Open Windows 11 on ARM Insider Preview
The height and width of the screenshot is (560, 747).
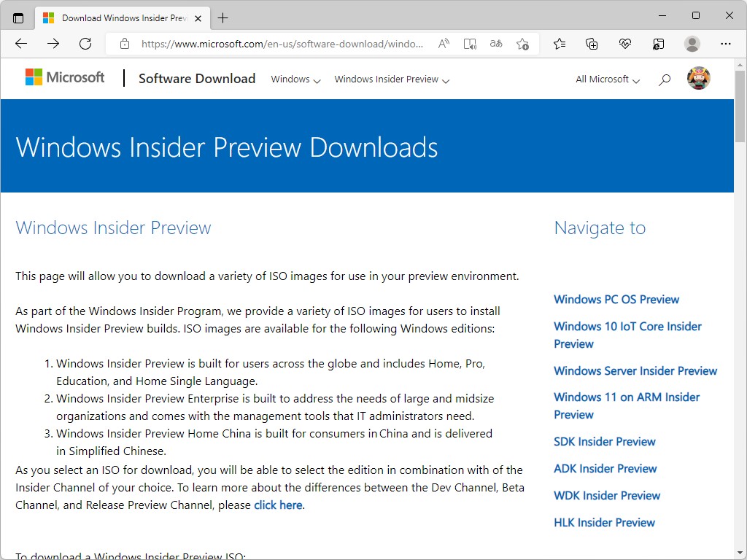tap(627, 405)
